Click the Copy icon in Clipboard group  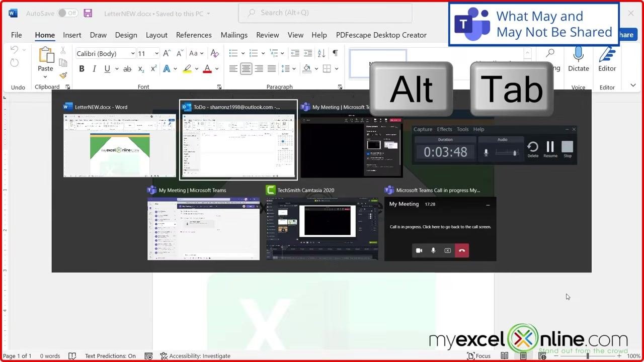63,63
